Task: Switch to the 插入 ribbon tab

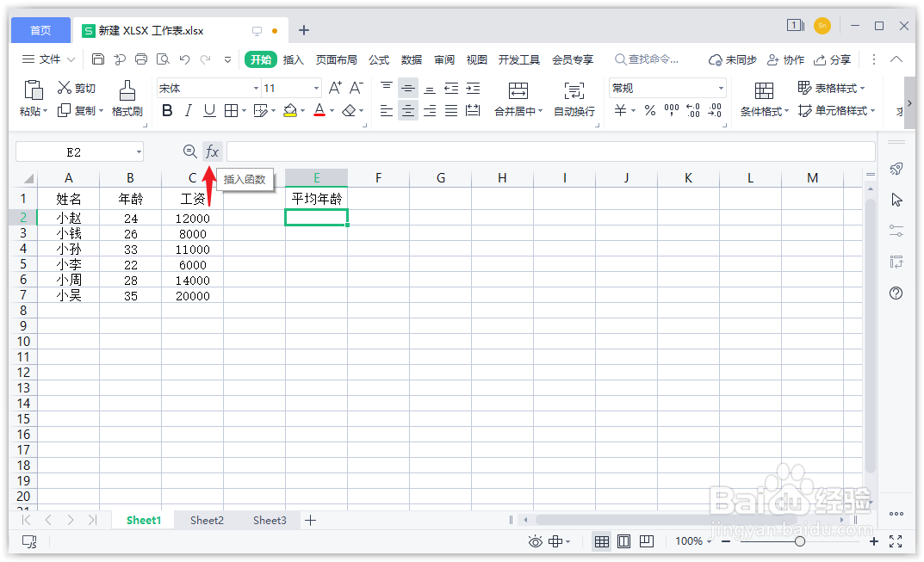Action: coord(293,59)
